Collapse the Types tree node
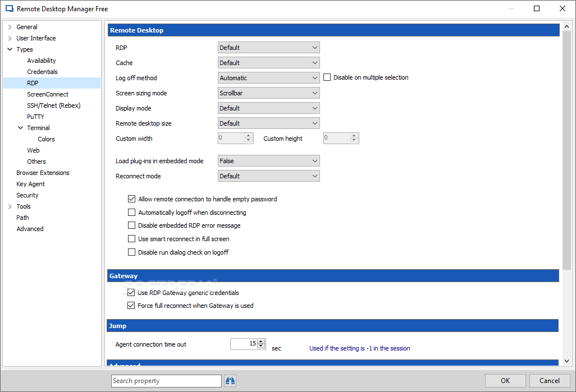The image size is (576, 392). 10,49
